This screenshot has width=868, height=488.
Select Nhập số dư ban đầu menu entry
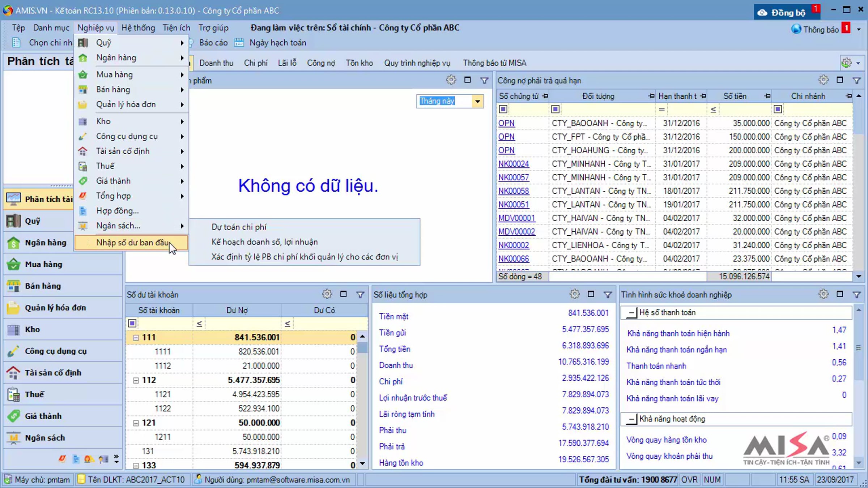point(131,243)
